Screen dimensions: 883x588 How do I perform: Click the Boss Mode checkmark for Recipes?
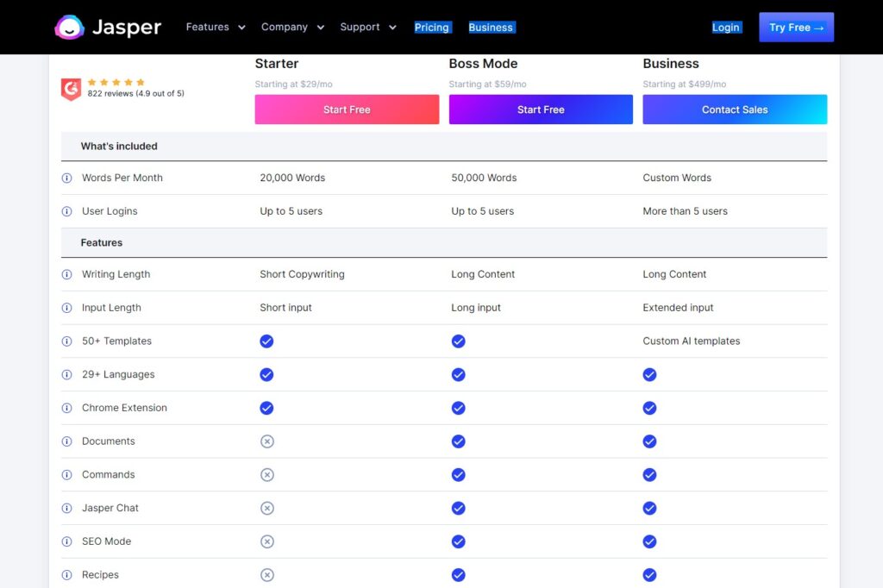(459, 575)
